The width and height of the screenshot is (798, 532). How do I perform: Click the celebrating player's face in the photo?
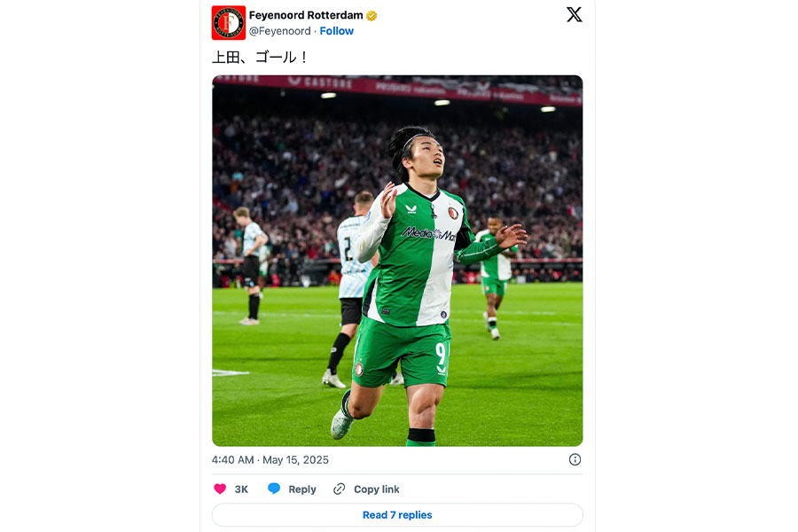[x=426, y=160]
